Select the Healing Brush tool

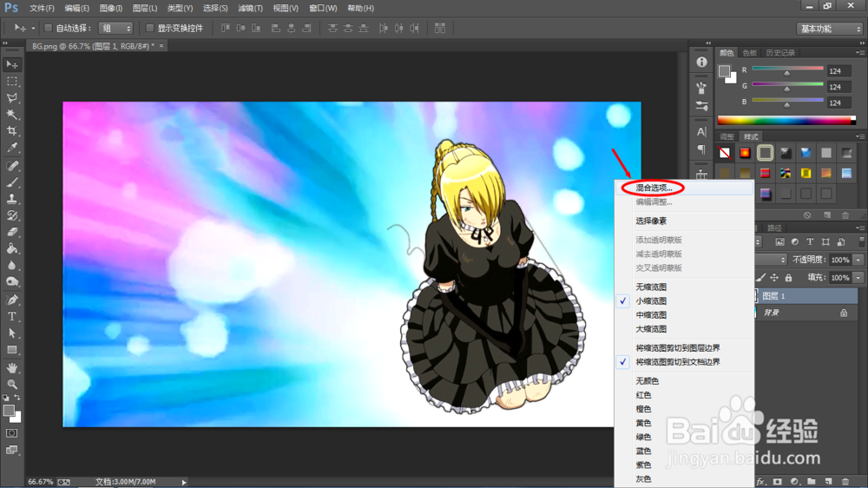click(11, 166)
